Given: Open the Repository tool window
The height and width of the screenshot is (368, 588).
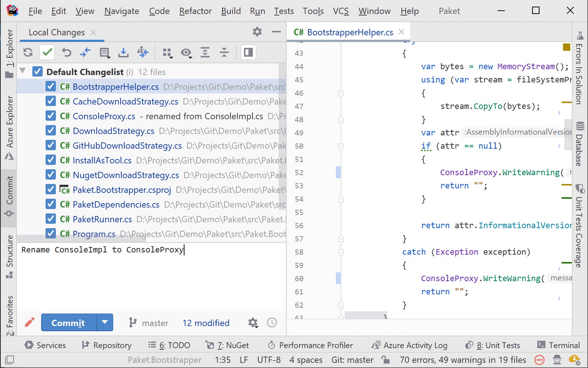Looking at the screenshot, I should tap(107, 345).
